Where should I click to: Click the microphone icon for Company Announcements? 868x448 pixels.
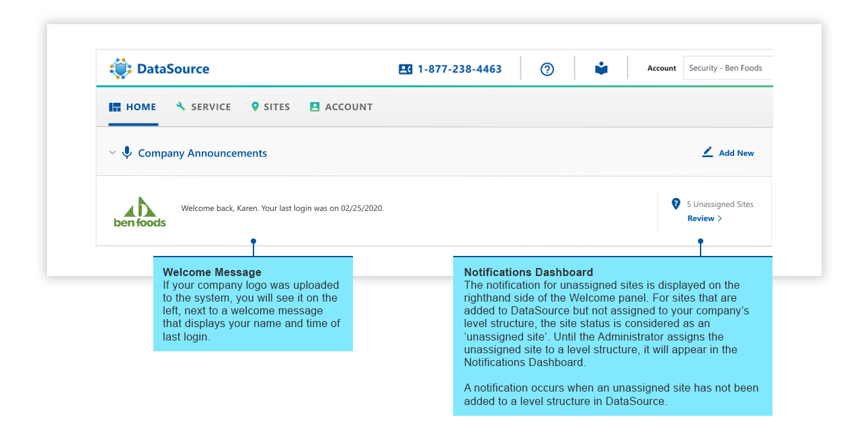point(127,153)
